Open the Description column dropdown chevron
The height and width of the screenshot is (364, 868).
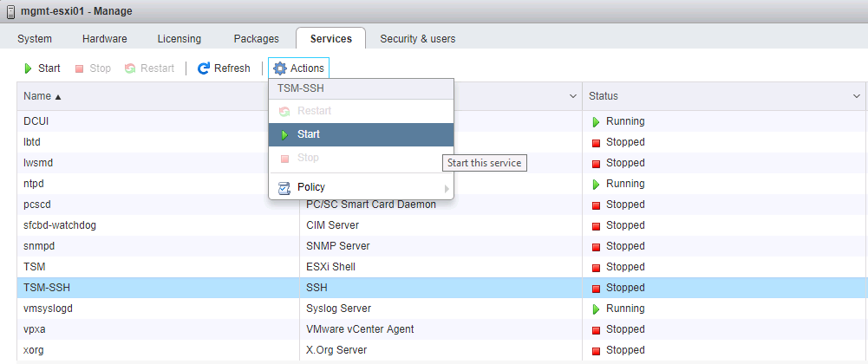[572, 96]
